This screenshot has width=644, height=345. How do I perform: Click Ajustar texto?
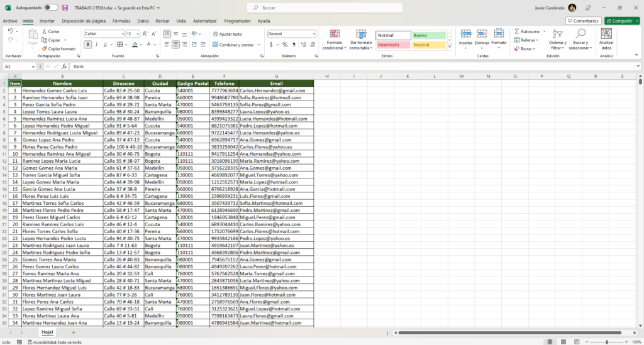227,34
